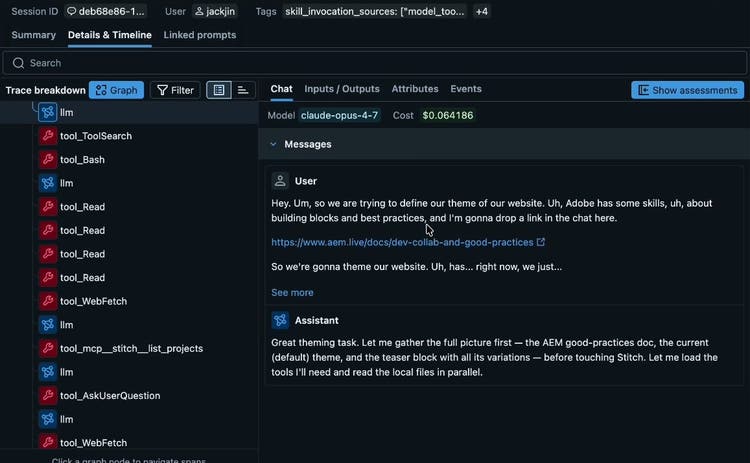Click the tool_mcp__stitch__list_projects wrench icon

tap(48, 348)
